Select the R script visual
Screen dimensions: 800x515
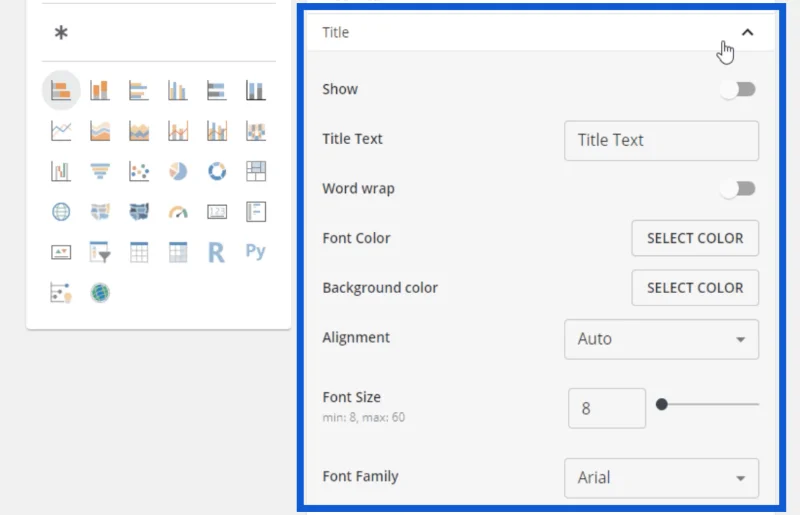pyautogui.click(x=217, y=252)
